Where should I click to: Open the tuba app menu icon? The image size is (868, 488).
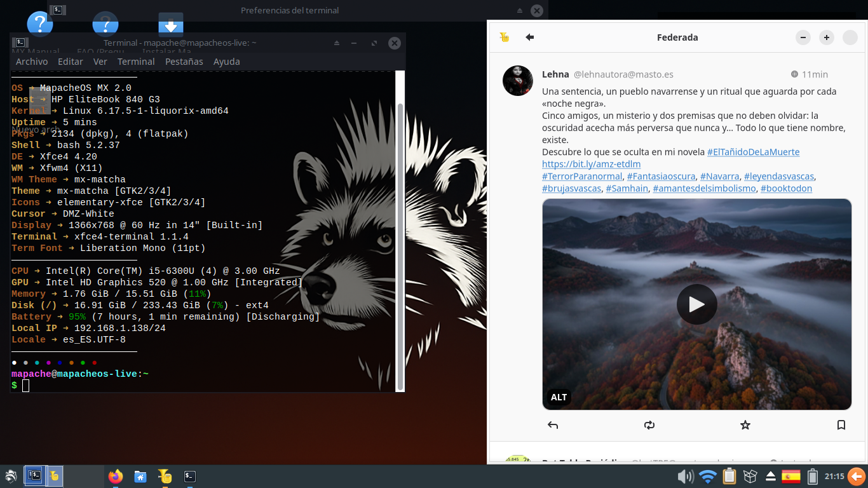pyautogui.click(x=505, y=37)
